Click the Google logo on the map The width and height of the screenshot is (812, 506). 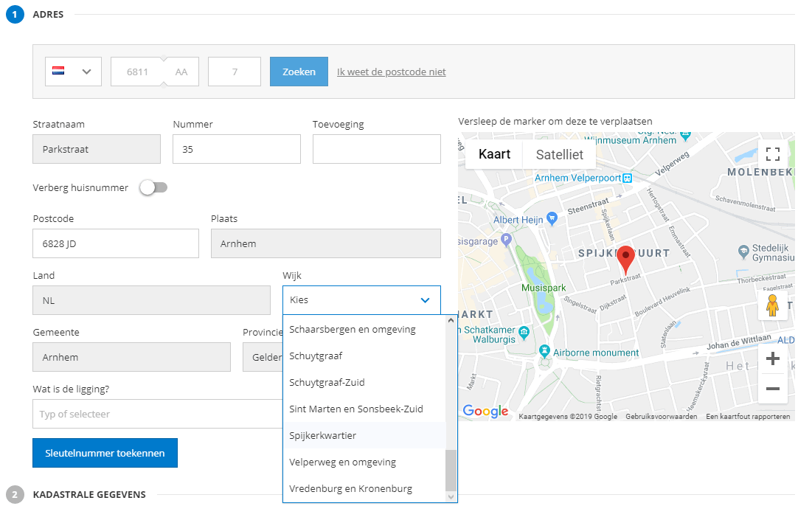[x=485, y=412]
